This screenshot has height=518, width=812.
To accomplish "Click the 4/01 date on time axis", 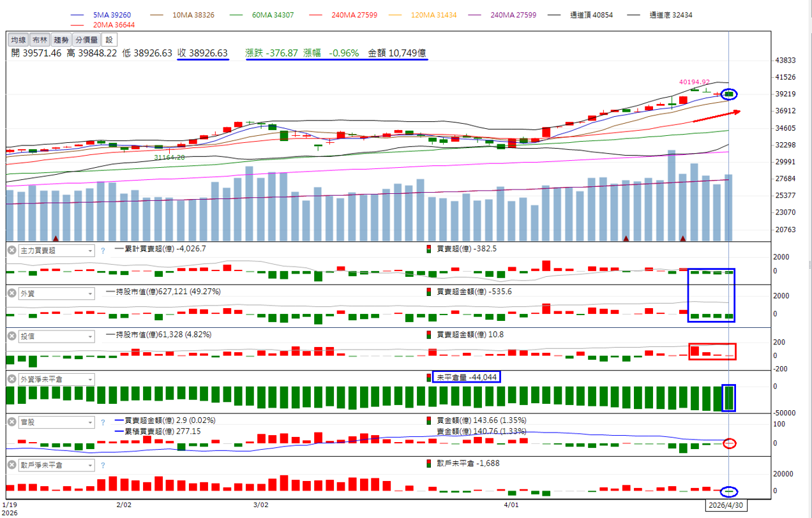I will click(511, 505).
